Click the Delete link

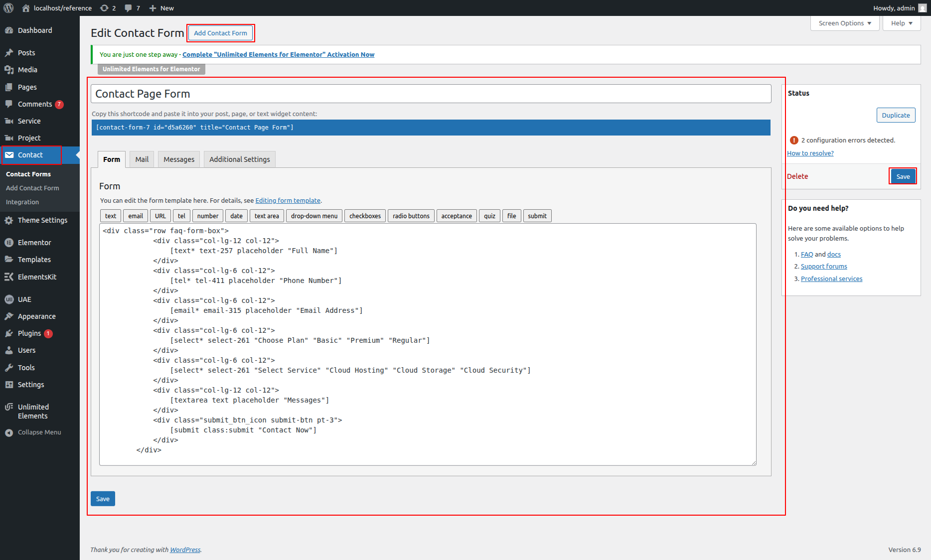797,176
